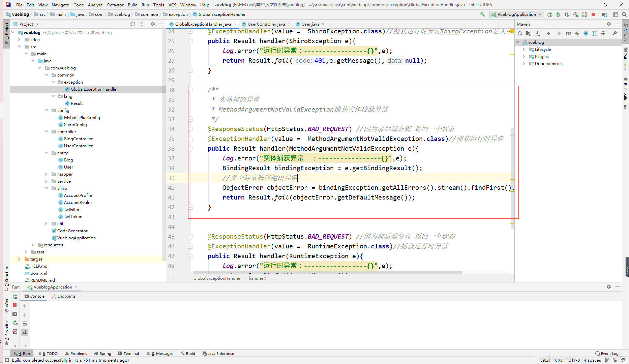629x364 pixels.
Task: Open Project panel gear settings
Action: [x=153, y=24]
